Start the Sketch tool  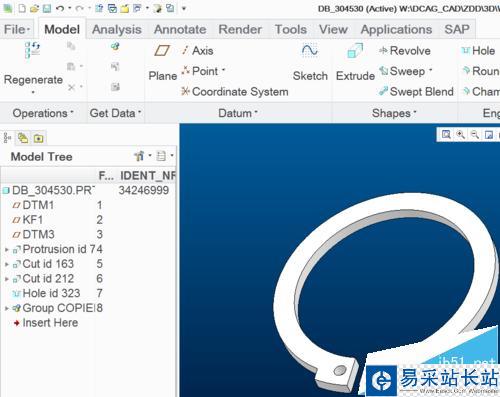tap(310, 62)
